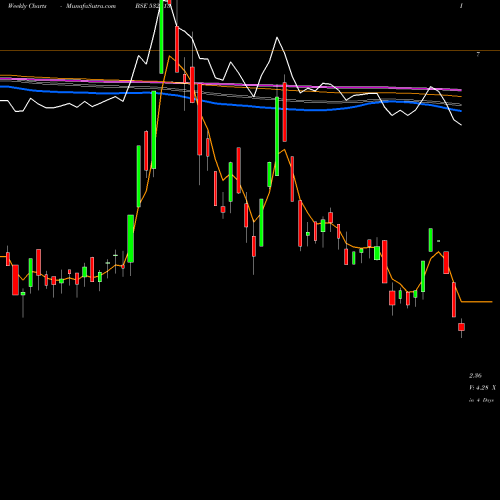Click the 'Weekly Charts' title text
The image size is (500, 500).
pyautogui.click(x=27, y=6)
